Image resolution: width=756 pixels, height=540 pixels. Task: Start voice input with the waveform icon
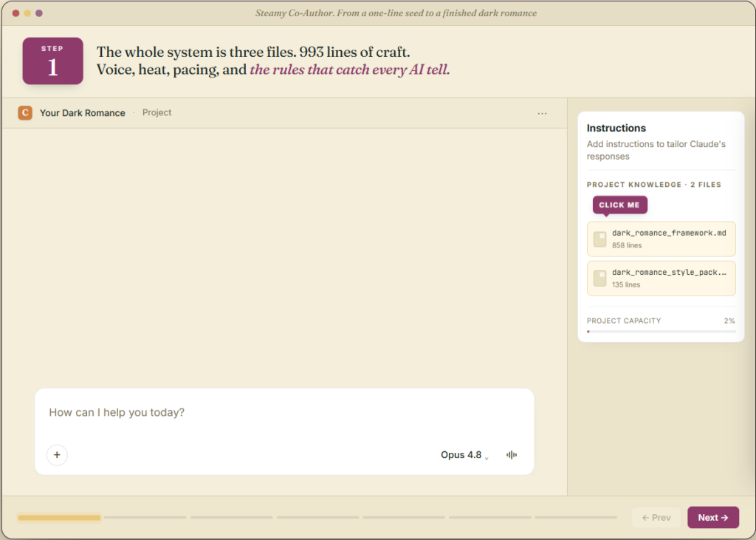click(512, 454)
